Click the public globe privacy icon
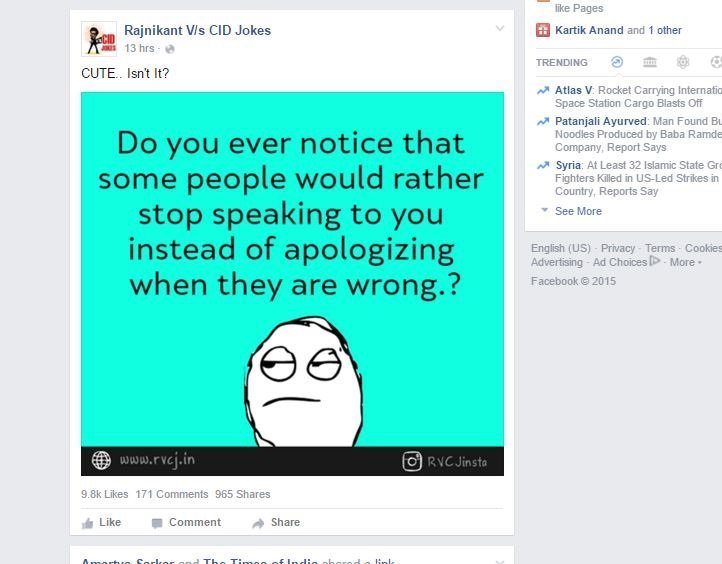 pyautogui.click(x=170, y=49)
